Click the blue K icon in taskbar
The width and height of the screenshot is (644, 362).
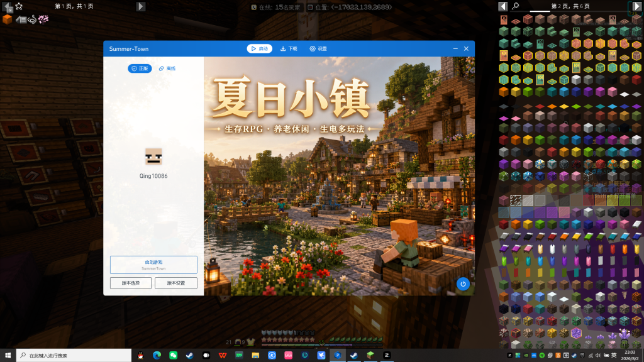[x=272, y=356]
